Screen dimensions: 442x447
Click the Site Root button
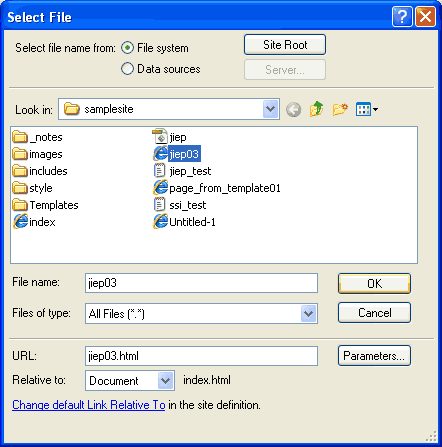(x=285, y=45)
